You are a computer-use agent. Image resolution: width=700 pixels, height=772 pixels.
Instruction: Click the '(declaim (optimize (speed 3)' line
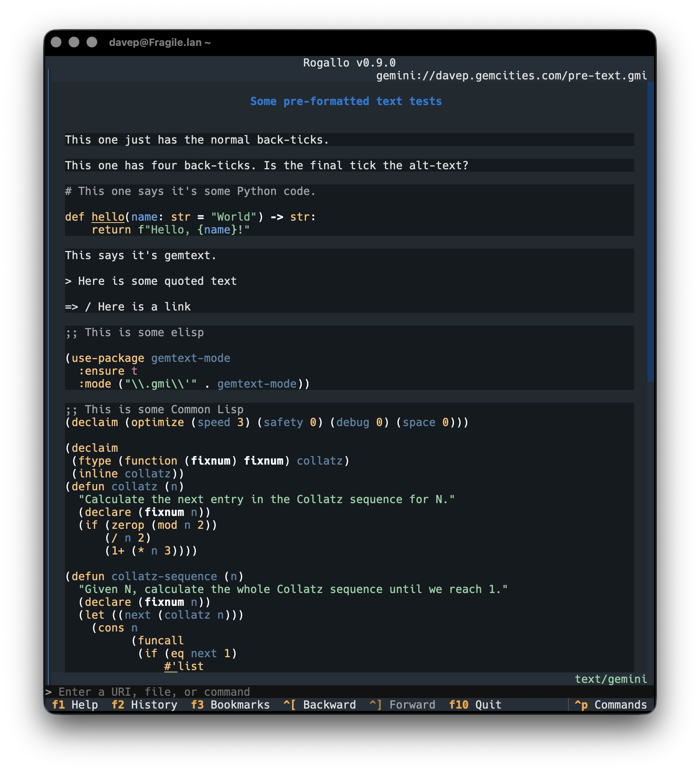click(x=267, y=422)
